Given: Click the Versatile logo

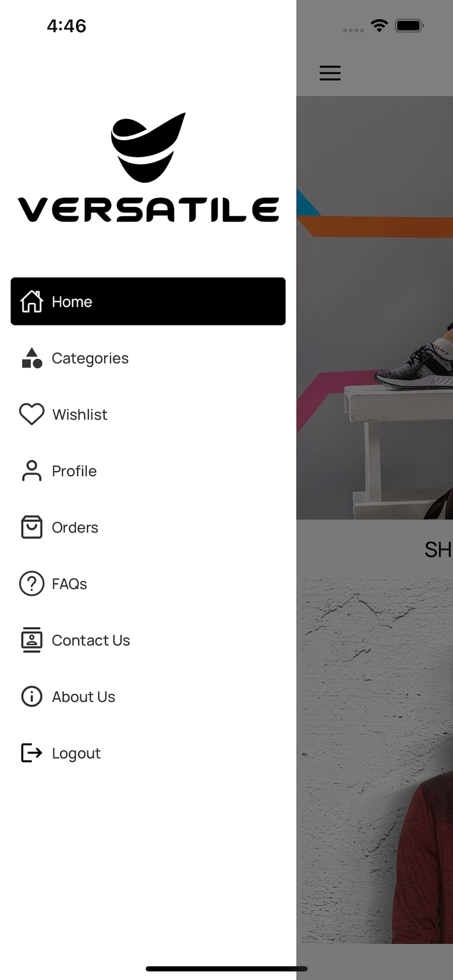Looking at the screenshot, I should 149,168.
